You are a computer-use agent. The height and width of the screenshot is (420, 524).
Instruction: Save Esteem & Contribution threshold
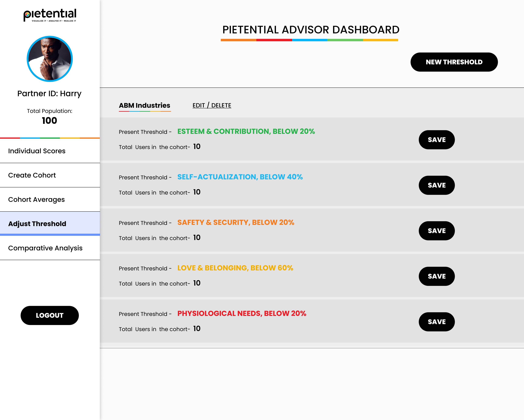tap(437, 140)
